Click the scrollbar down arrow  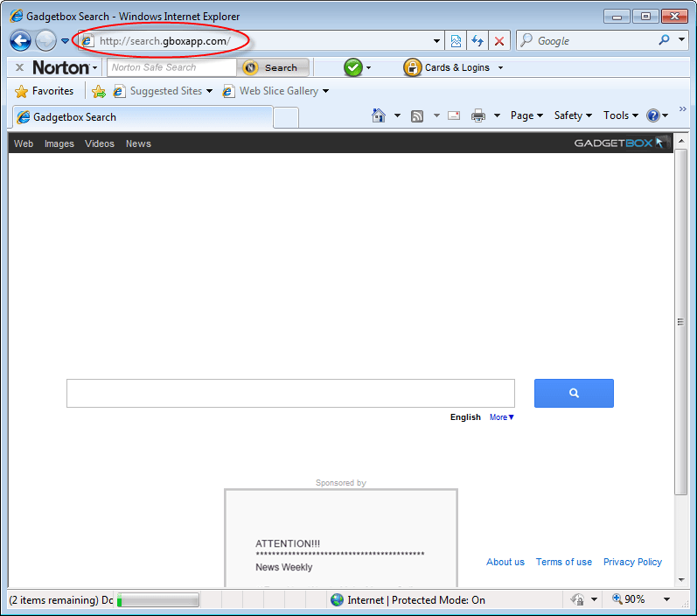(681, 579)
